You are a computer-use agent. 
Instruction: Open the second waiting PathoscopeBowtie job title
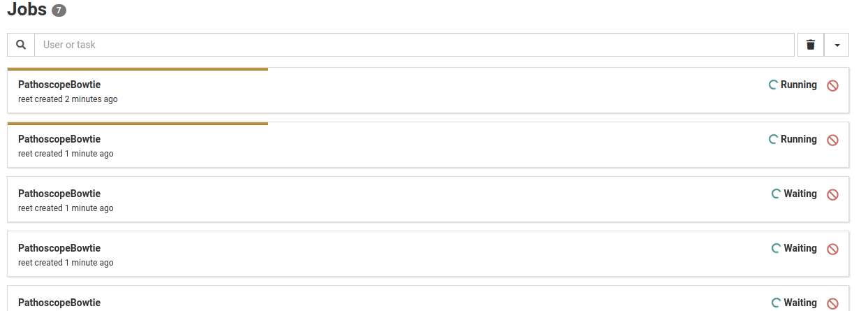coord(59,248)
